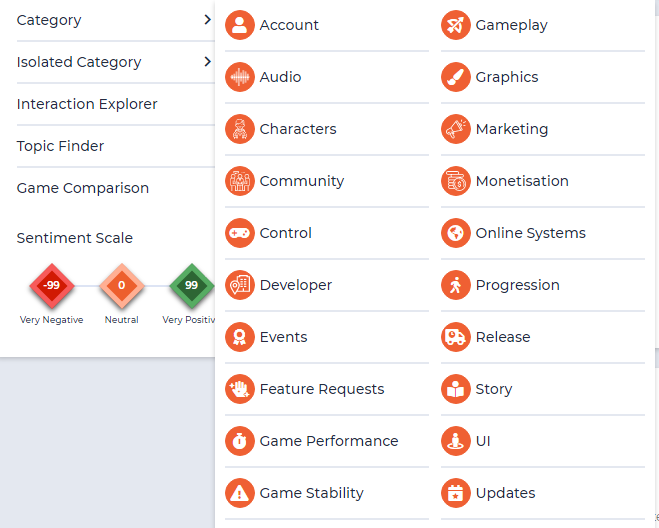The width and height of the screenshot is (659, 528).
Task: Click the Release truck icon
Action: [x=456, y=337]
